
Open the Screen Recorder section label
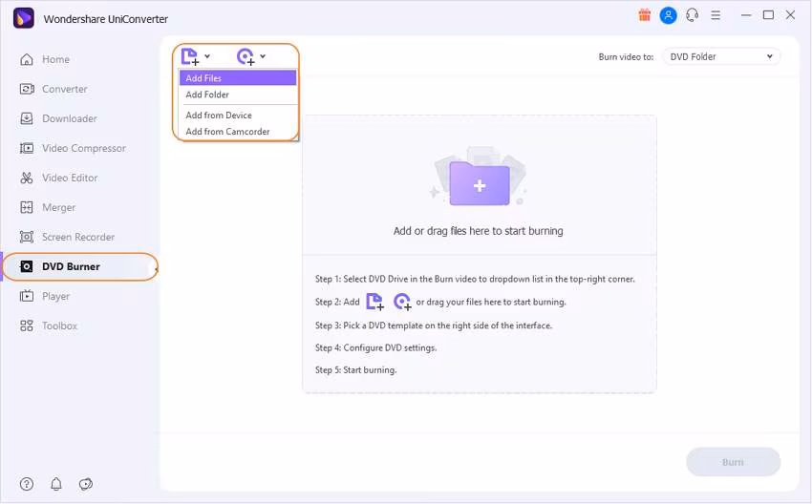click(78, 237)
